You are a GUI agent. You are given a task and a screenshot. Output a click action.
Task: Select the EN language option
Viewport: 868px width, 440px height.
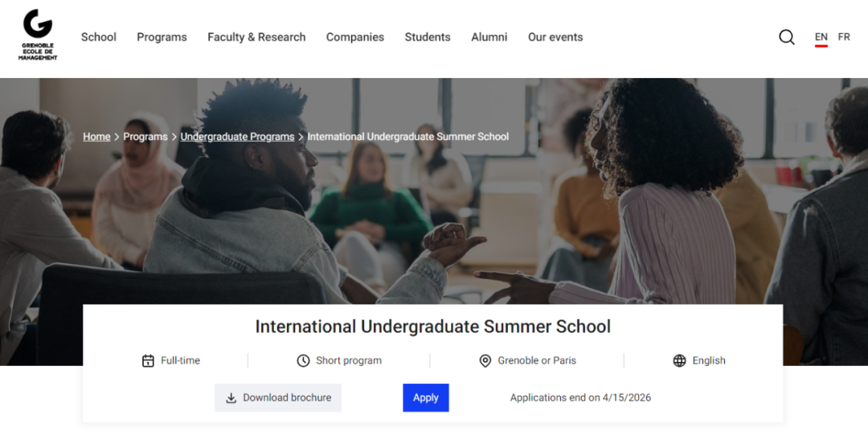point(821,37)
